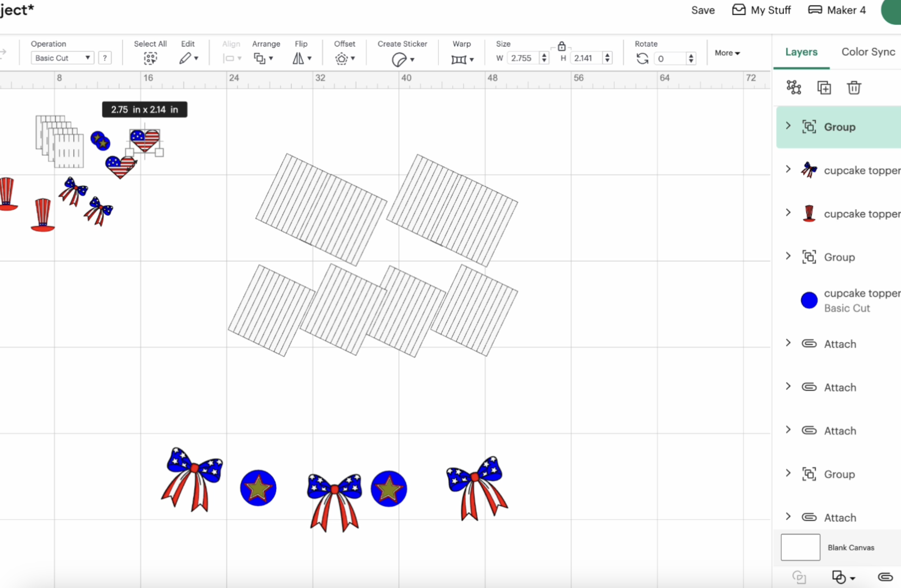Switch to the Color Sync tab

tap(868, 52)
